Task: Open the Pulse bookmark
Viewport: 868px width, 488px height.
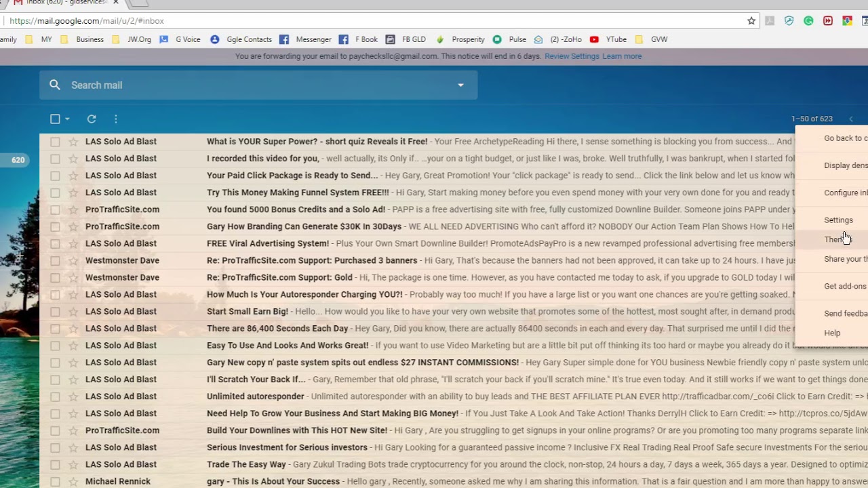Action: [510, 39]
